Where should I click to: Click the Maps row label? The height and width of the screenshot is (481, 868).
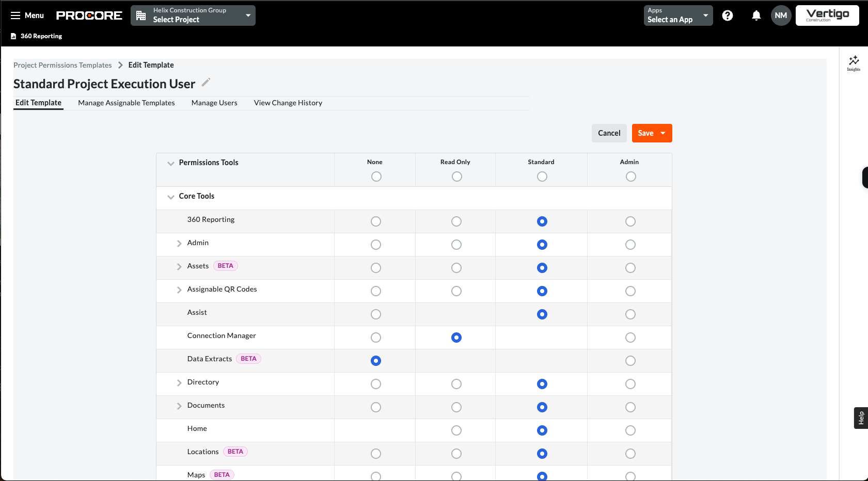(x=196, y=475)
